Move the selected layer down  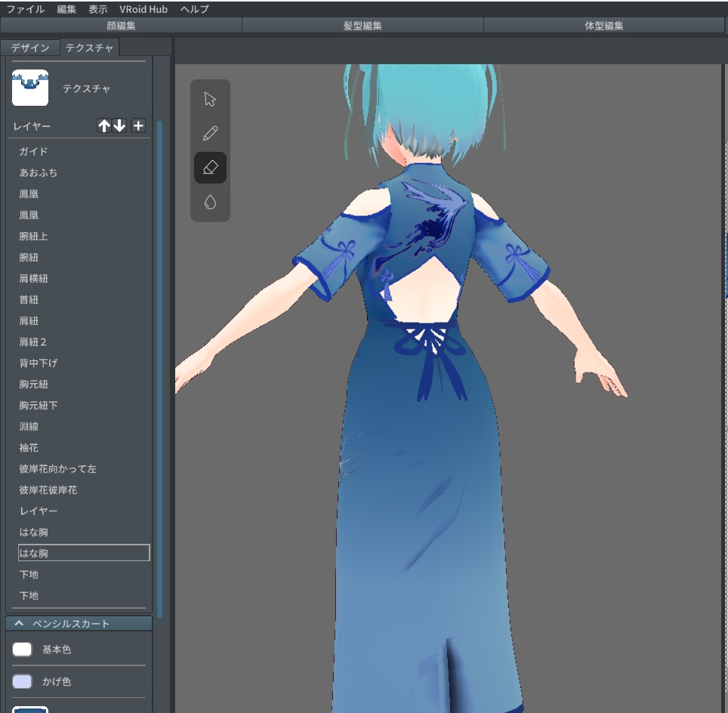[x=120, y=126]
